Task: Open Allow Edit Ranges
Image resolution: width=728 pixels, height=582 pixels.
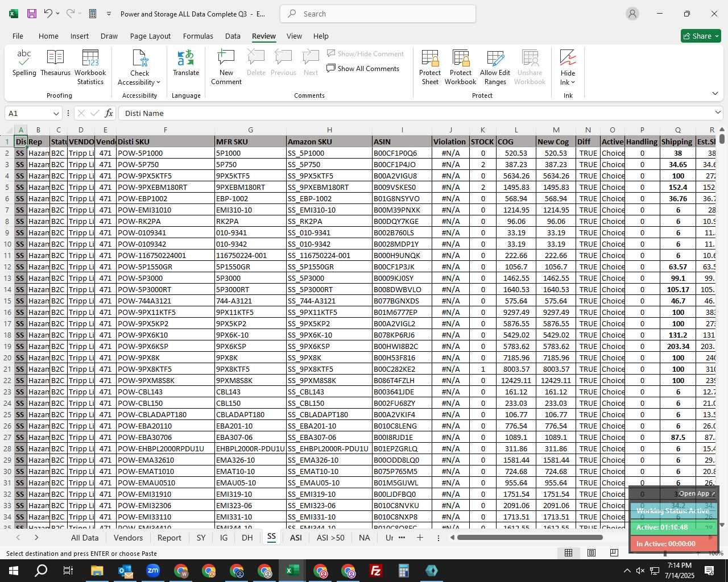Action: pyautogui.click(x=495, y=67)
